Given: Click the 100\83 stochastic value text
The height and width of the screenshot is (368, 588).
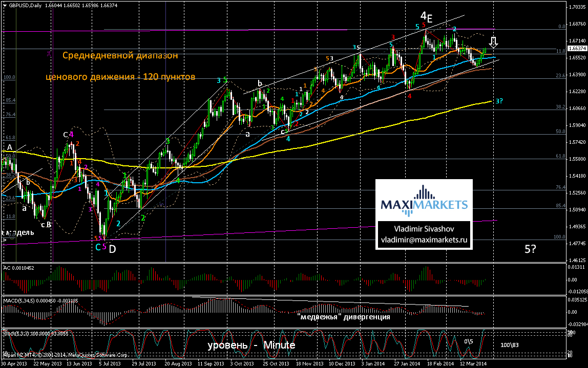Looking at the screenshot, I should click(x=510, y=345).
